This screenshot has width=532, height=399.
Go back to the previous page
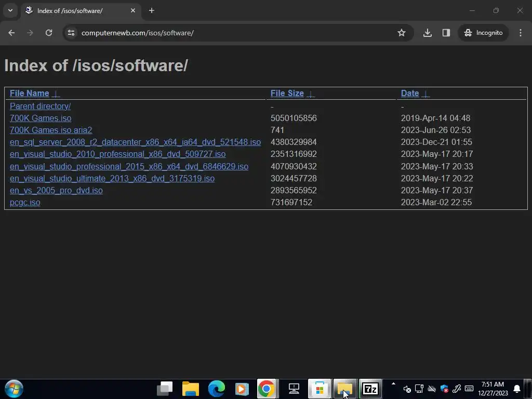[11, 33]
